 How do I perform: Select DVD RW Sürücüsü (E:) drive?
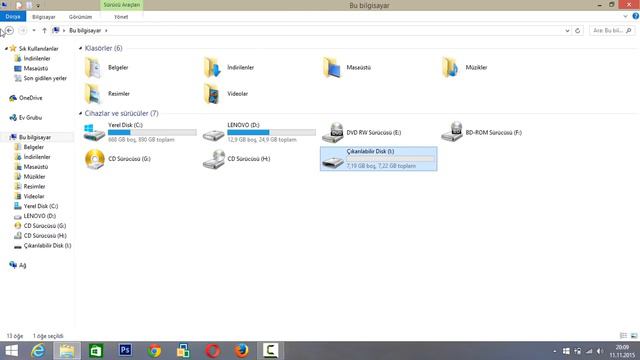[362, 133]
